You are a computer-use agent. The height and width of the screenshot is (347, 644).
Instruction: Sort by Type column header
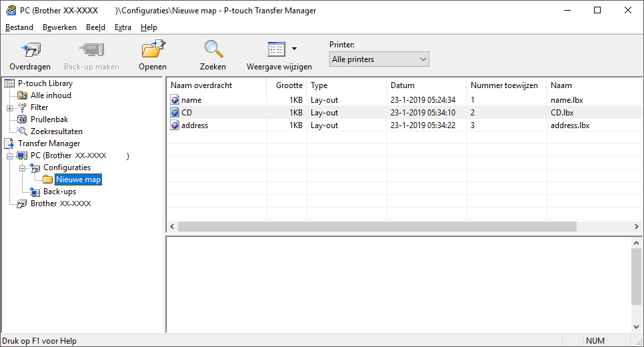[x=346, y=85]
